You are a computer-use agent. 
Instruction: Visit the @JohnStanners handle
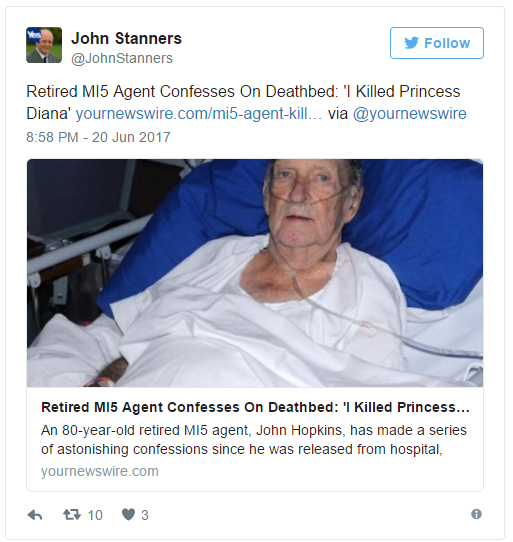[x=122, y=58]
